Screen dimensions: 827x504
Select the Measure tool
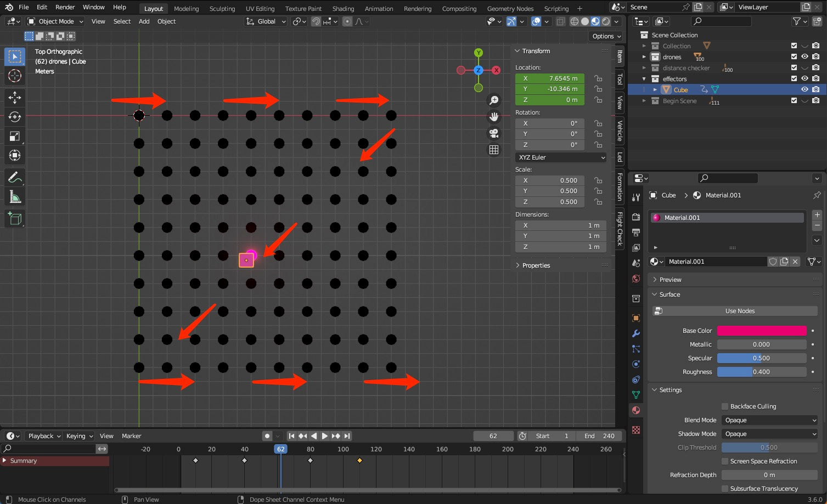(15, 197)
